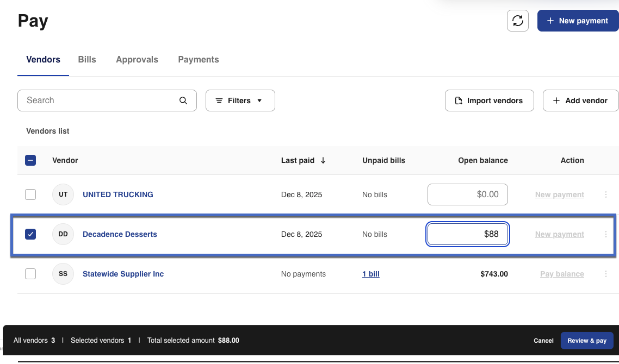This screenshot has width=619, height=364.
Task: Click the Review & pay button
Action: click(586, 341)
